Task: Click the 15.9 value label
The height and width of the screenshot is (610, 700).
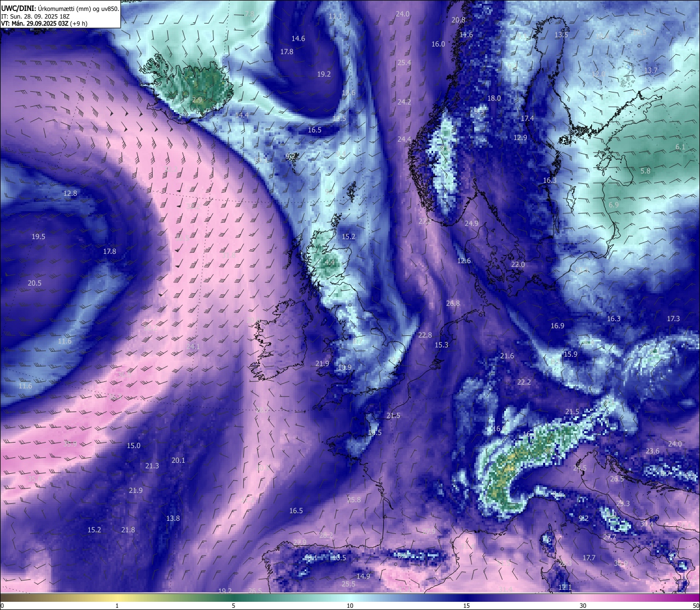Action: point(570,354)
